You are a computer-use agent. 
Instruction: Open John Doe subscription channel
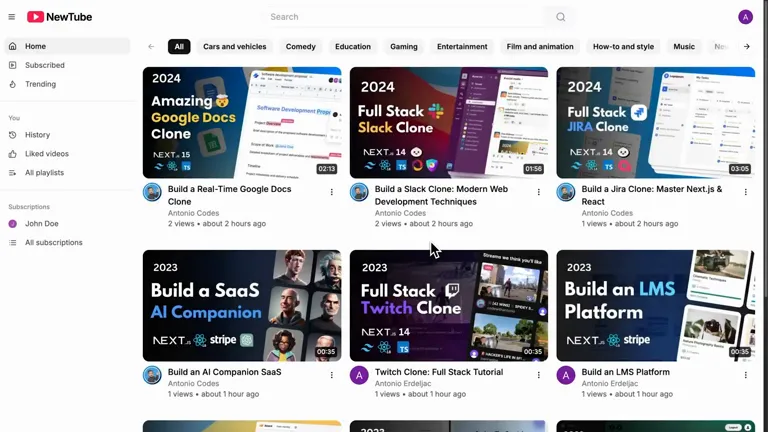[x=68, y=223]
